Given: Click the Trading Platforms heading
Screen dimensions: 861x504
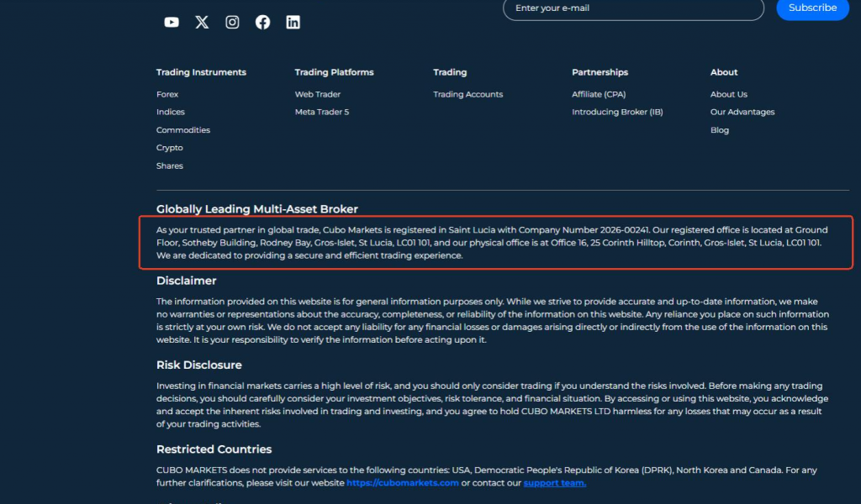Looking at the screenshot, I should (334, 72).
